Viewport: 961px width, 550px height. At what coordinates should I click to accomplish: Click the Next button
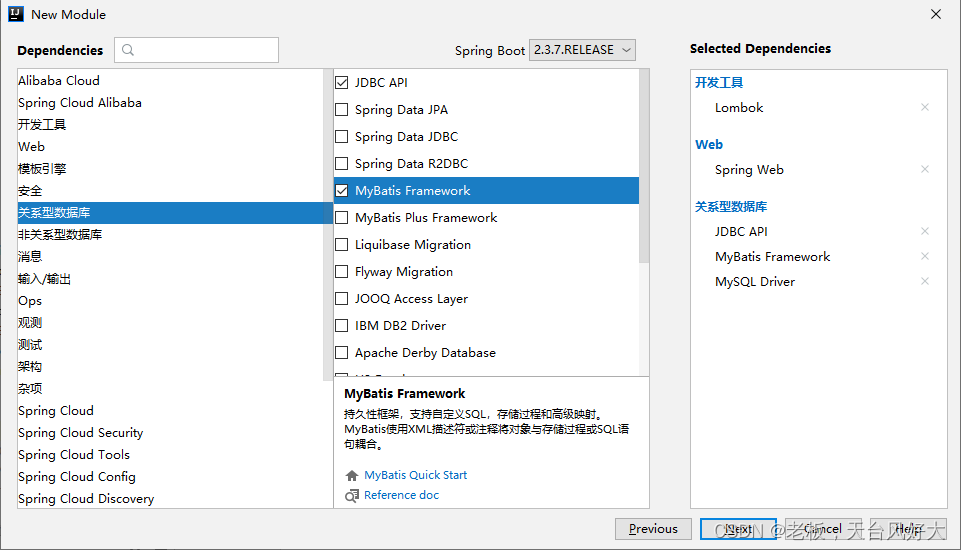coord(739,529)
